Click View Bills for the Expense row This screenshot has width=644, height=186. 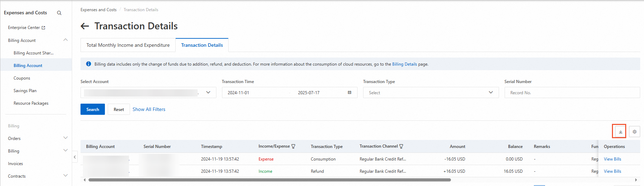click(x=612, y=159)
